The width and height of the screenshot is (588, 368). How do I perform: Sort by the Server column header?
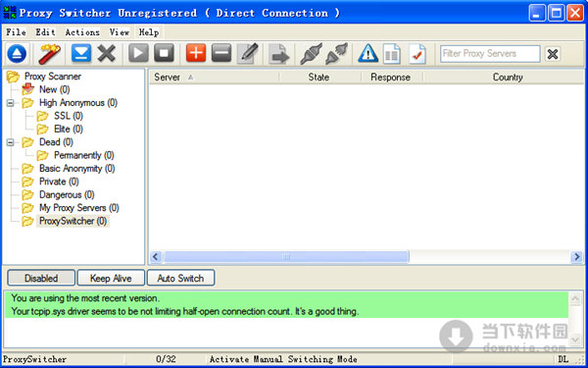(x=214, y=77)
